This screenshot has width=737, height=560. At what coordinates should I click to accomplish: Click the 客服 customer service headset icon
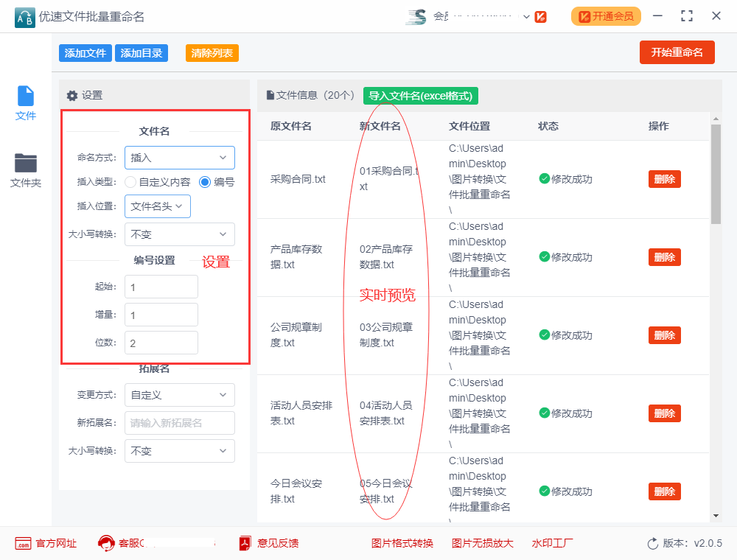[x=106, y=544]
